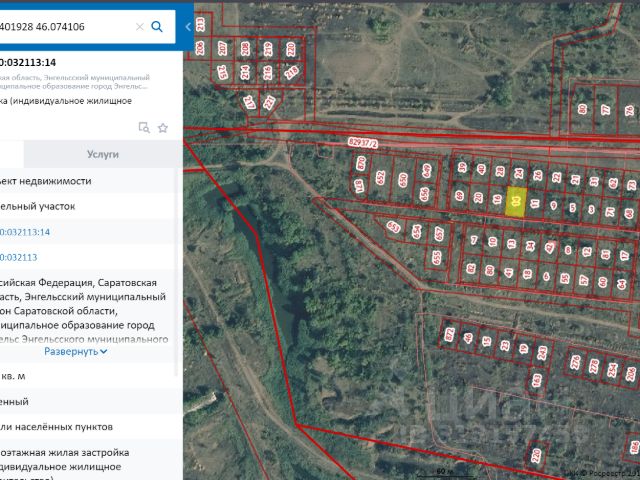
Task: Click the find-on-map icon
Action: 144,127
